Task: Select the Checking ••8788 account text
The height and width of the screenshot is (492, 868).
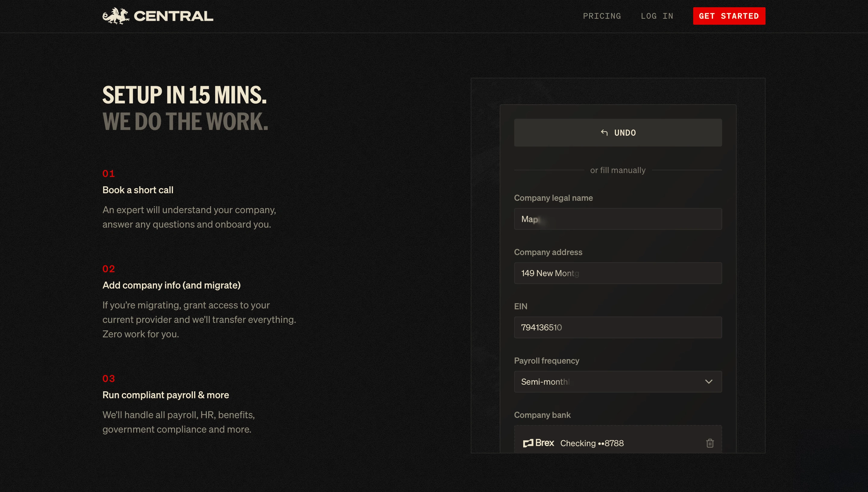Action: point(592,443)
